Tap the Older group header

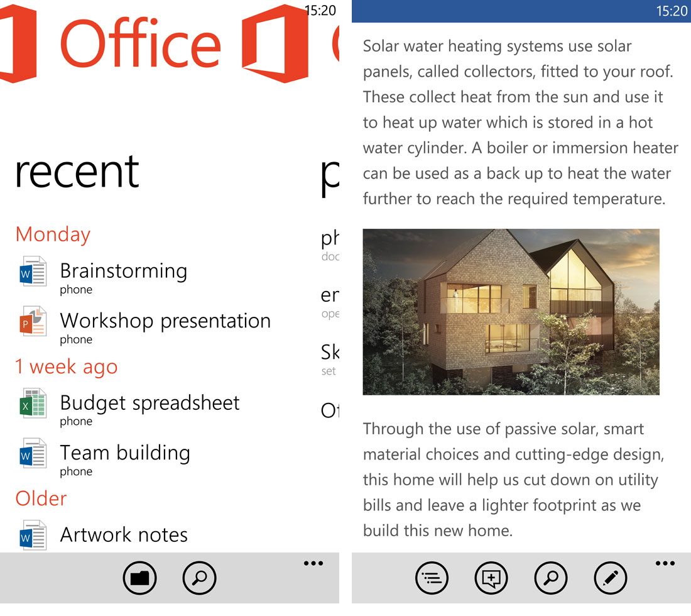point(41,498)
